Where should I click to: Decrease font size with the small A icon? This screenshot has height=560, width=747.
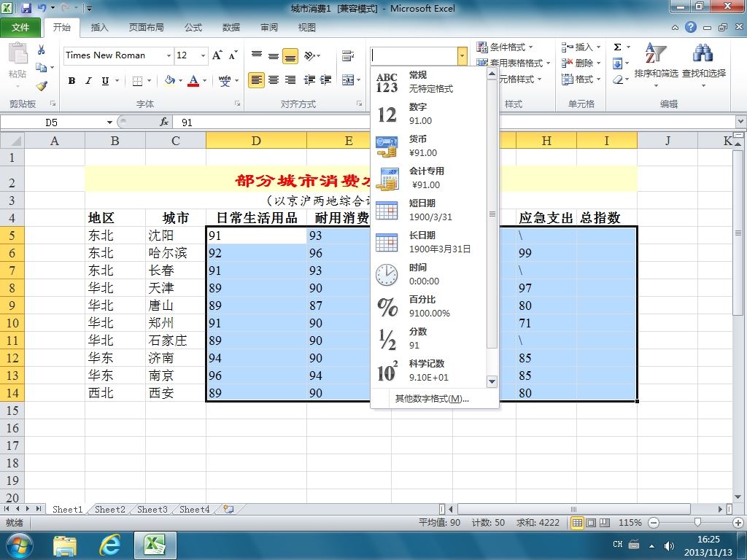pos(233,55)
